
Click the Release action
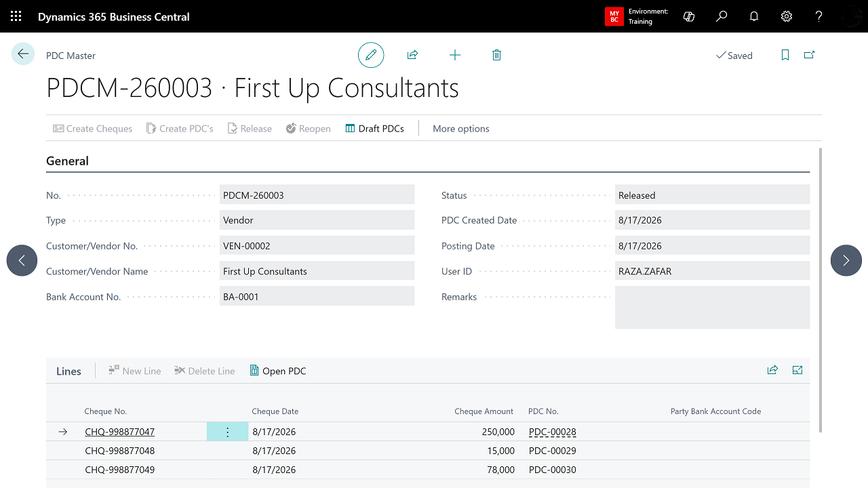(x=250, y=128)
